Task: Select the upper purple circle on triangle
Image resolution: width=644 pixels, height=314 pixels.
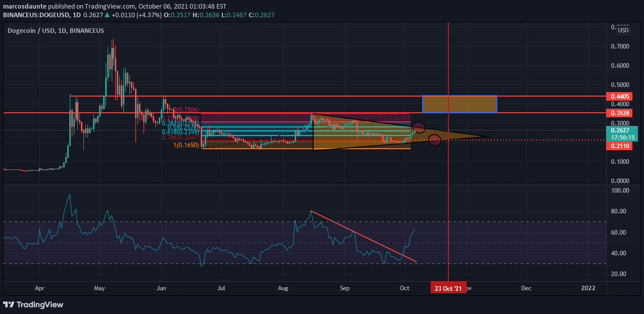Action: click(419, 128)
